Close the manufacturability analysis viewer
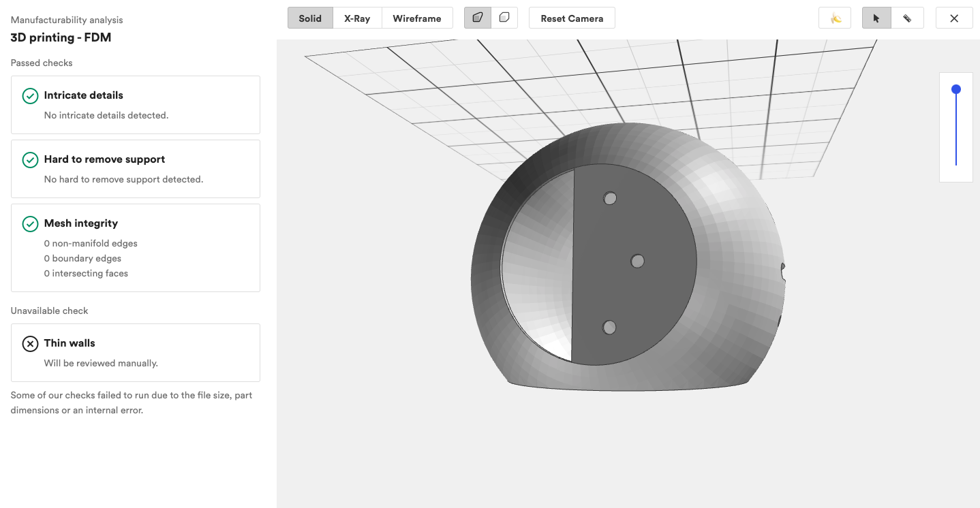Image resolution: width=980 pixels, height=508 pixels. pos(954,18)
